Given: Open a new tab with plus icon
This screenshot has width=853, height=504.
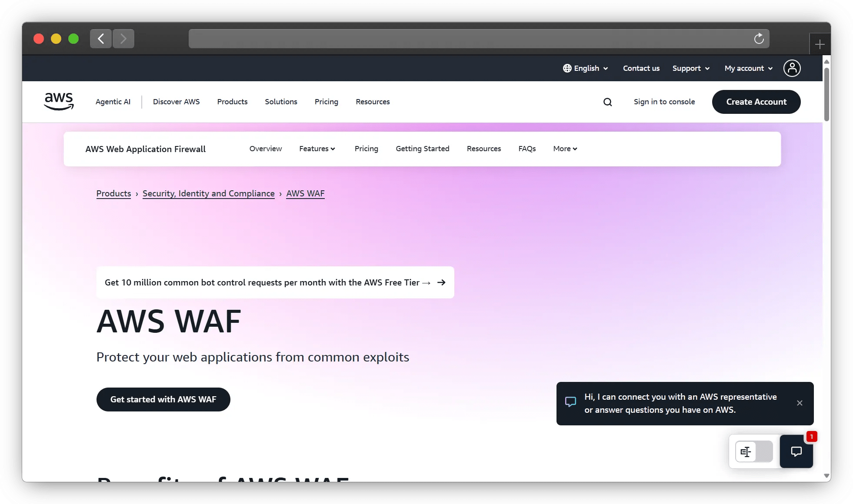Looking at the screenshot, I should [x=820, y=44].
